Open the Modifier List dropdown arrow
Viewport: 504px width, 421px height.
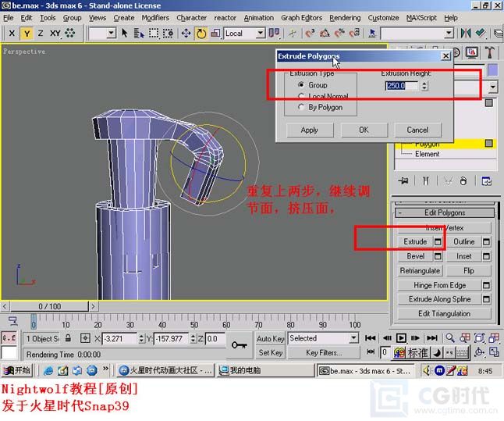coord(493,87)
